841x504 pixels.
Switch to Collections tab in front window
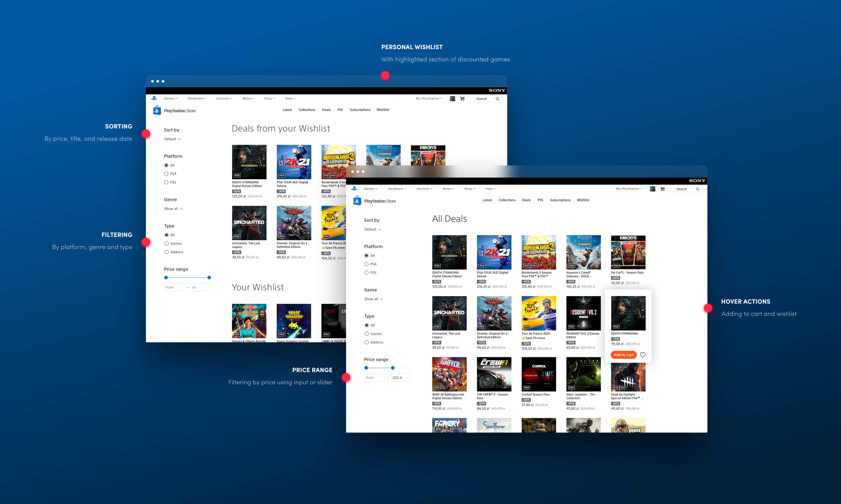(507, 200)
